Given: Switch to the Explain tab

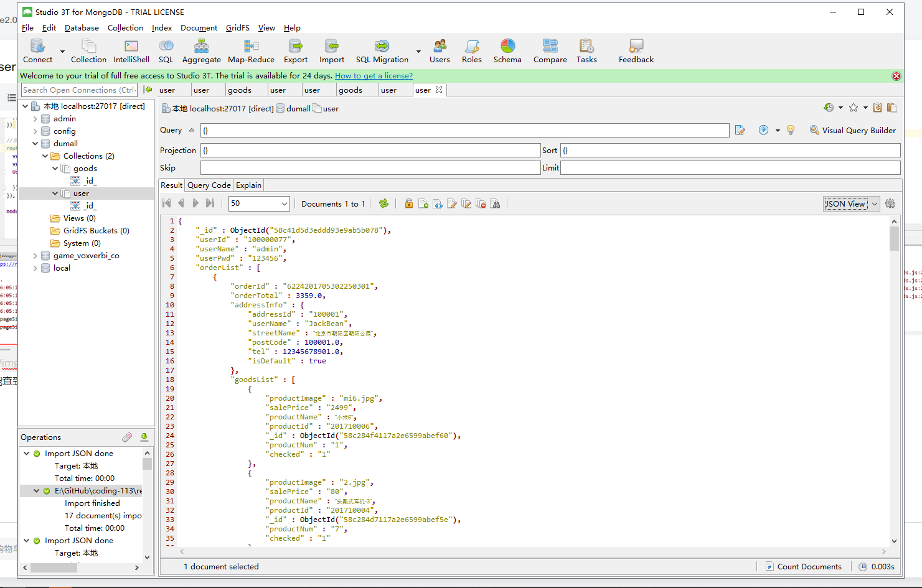Looking at the screenshot, I should point(248,185).
